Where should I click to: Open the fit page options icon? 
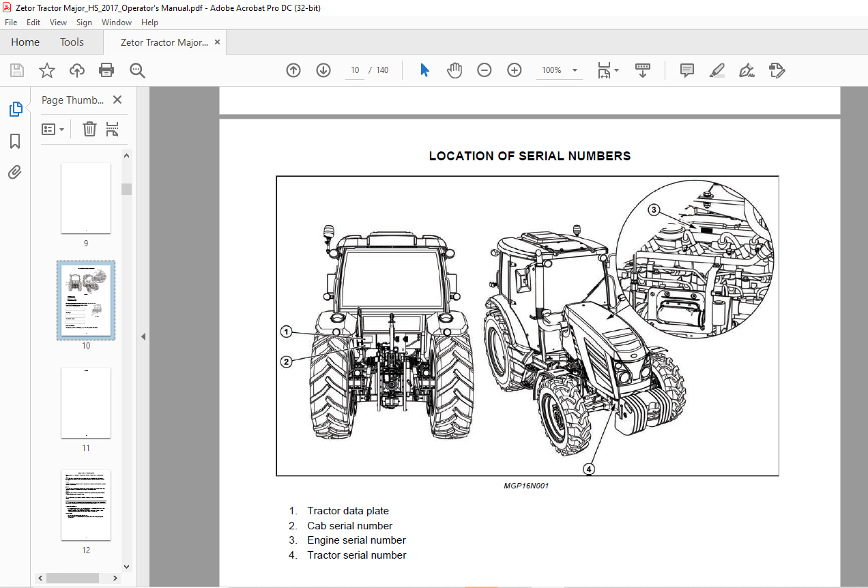point(607,70)
